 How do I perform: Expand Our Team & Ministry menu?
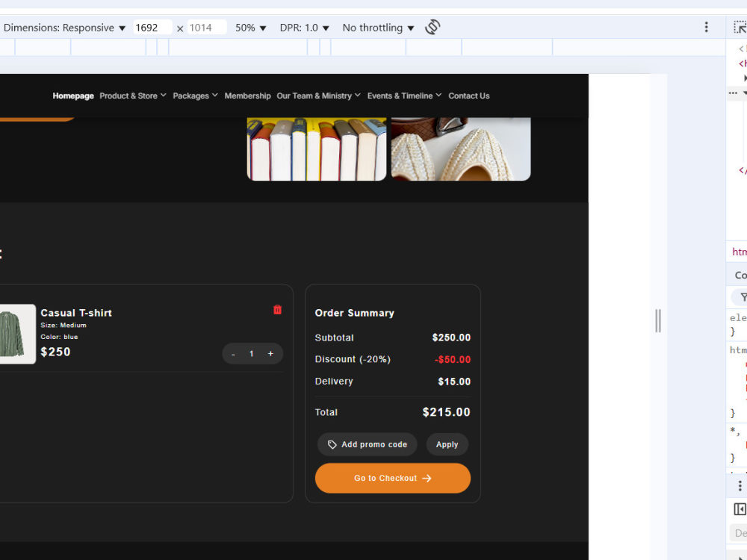click(318, 96)
